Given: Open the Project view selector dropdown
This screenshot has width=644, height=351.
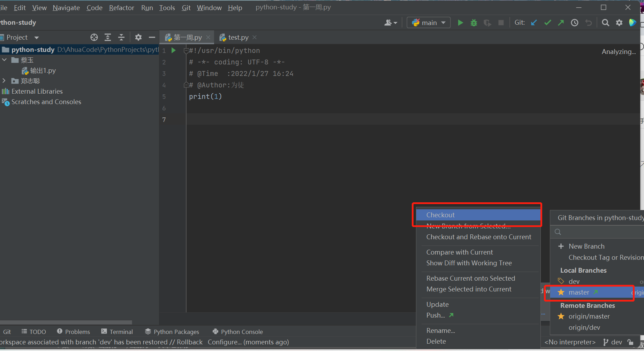Looking at the screenshot, I should click(x=37, y=38).
